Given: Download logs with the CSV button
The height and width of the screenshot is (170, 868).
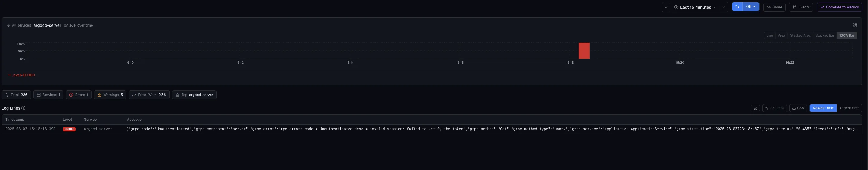Looking at the screenshot, I should pyautogui.click(x=798, y=108).
